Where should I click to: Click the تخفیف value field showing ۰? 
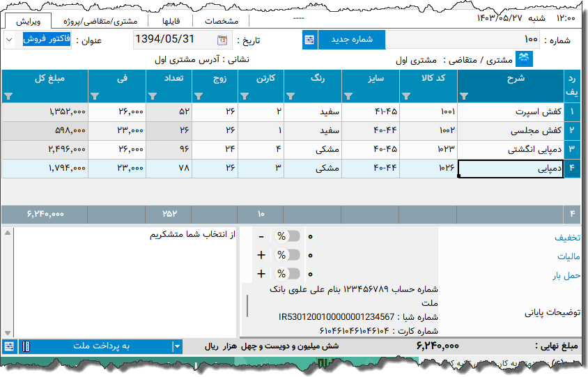pyautogui.click(x=371, y=237)
